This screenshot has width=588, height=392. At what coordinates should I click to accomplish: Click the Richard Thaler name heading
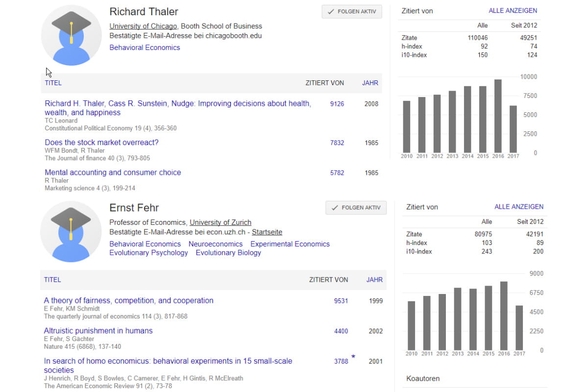[x=144, y=12]
